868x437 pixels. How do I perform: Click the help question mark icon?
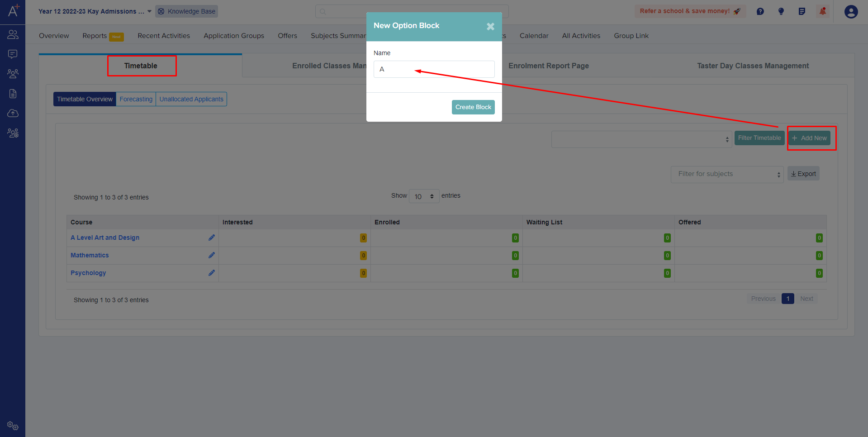(760, 11)
